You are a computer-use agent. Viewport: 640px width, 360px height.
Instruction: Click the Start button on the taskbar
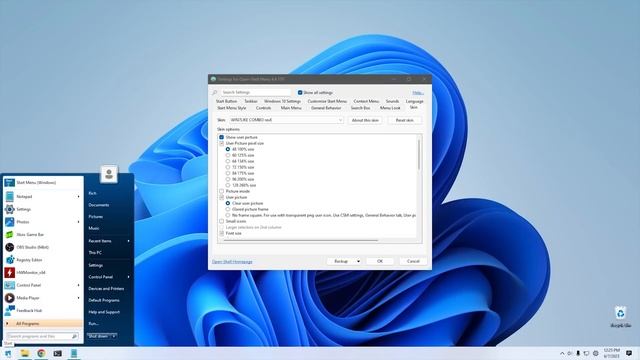(x=8, y=353)
